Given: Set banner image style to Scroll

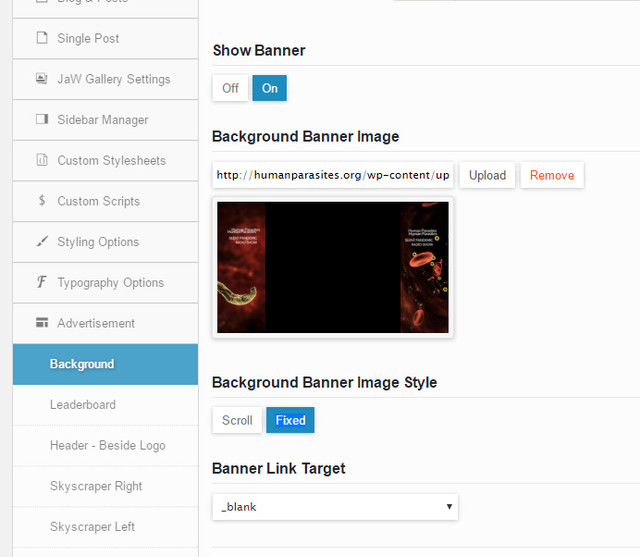Looking at the screenshot, I should pos(237,420).
